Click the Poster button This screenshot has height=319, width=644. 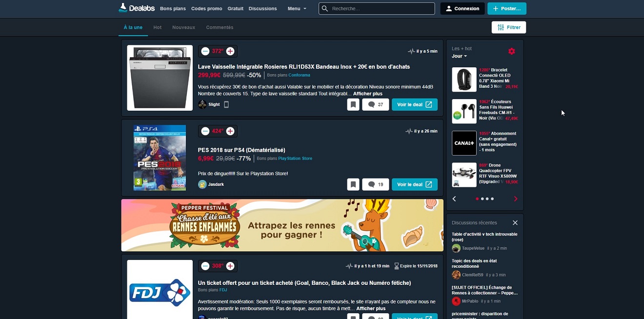click(x=507, y=8)
